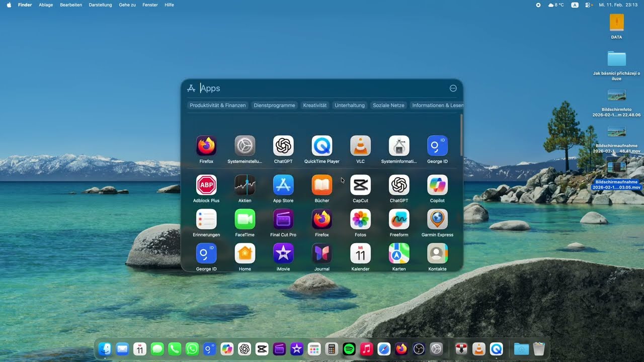
Task: Open Copilot in the Apps grid
Action: pos(437,185)
